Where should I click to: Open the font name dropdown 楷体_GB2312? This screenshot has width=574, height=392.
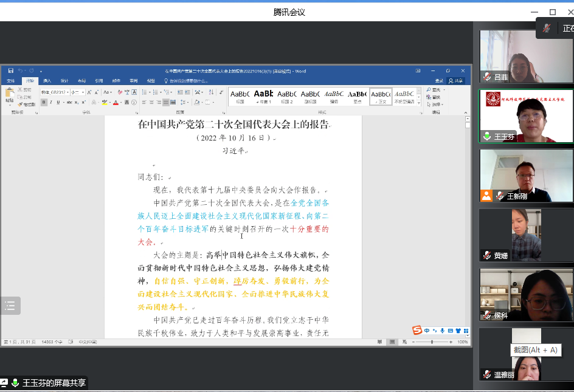click(54, 92)
